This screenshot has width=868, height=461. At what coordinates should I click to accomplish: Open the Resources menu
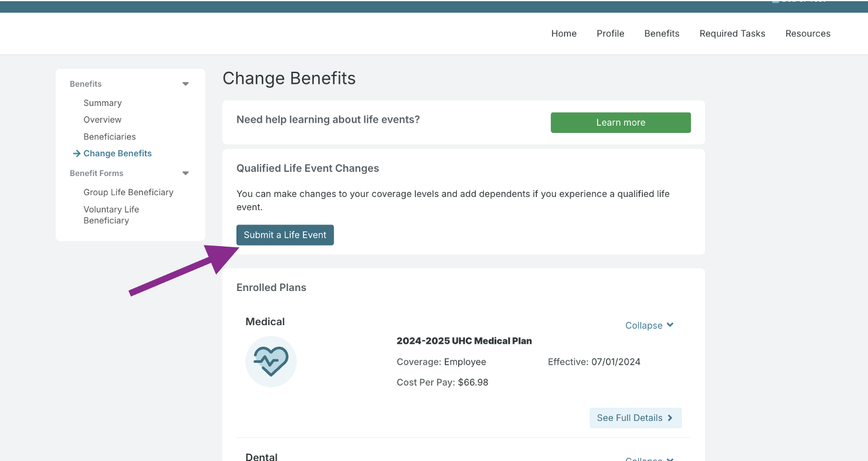(808, 34)
